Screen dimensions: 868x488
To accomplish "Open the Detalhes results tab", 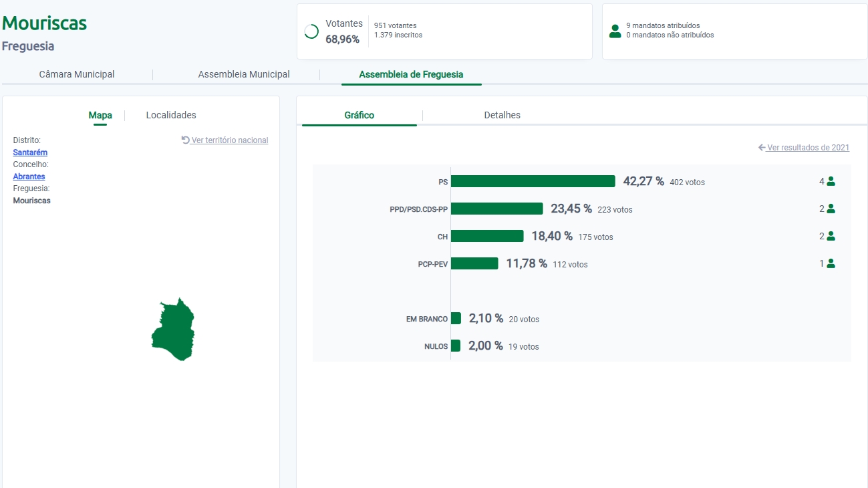I will pyautogui.click(x=502, y=115).
